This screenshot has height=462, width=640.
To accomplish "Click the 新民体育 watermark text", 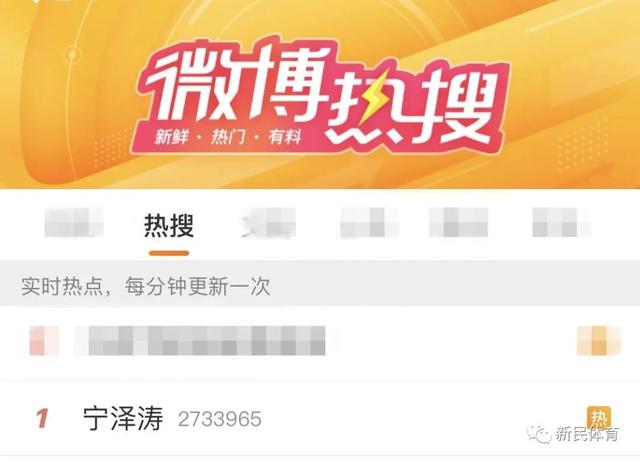I will pos(587,434).
